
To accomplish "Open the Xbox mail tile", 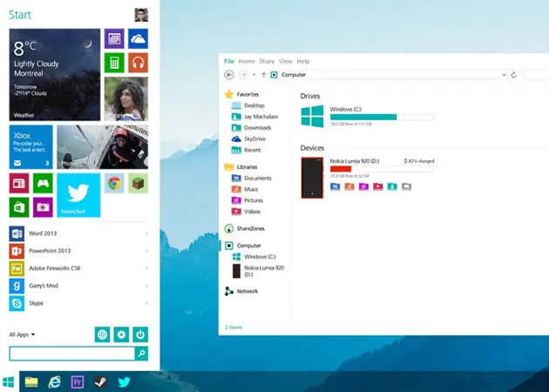I will click(x=30, y=147).
